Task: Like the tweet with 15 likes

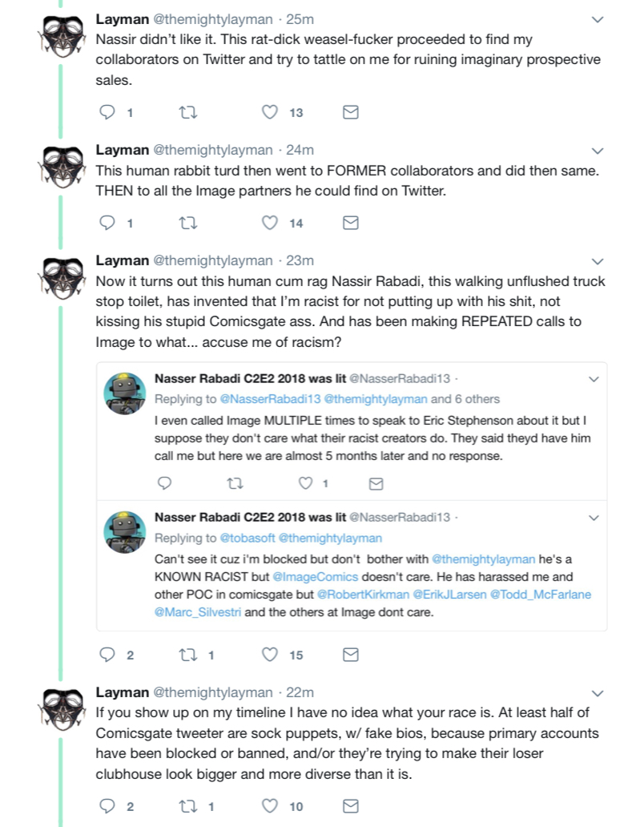Action: (270, 655)
